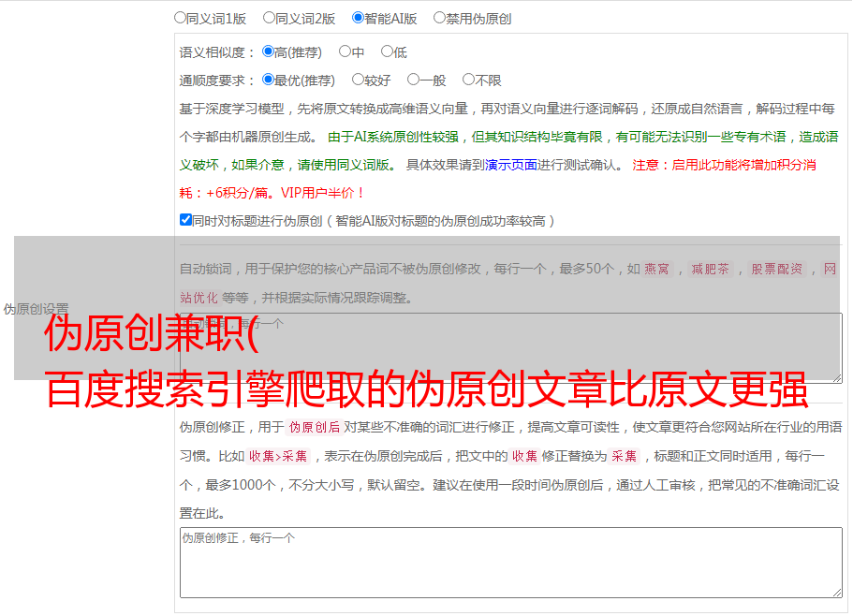Screen dimensions: 853x616
Task: Click the 伪原创设置 label
Action: [x=36, y=309]
